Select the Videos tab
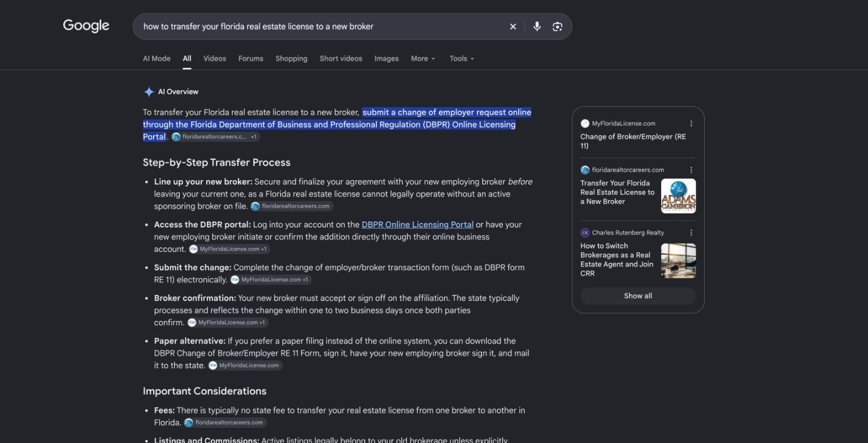 (215, 59)
